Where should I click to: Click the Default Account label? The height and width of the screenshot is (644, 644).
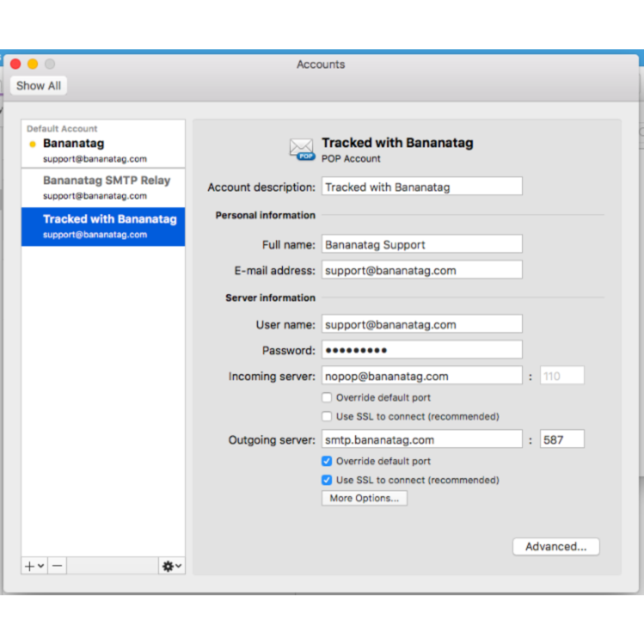coord(62,129)
